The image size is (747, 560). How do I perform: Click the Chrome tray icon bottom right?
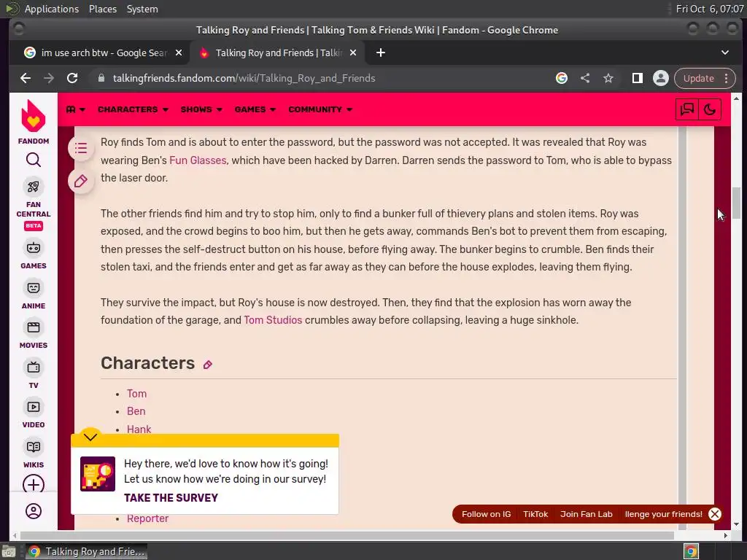[x=691, y=551]
